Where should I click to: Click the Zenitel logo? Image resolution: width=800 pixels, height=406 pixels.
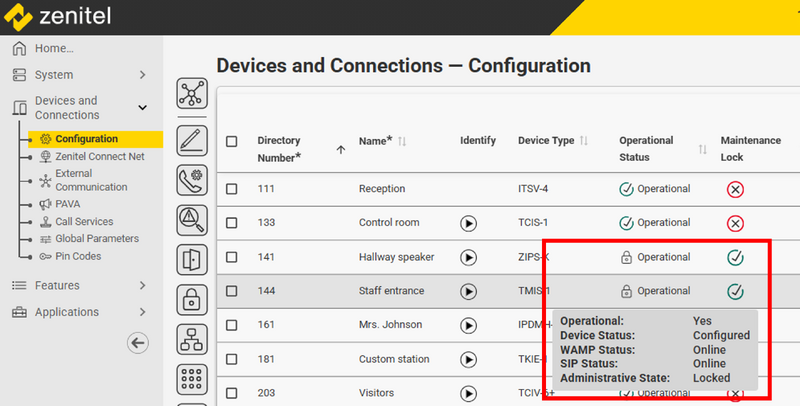click(57, 16)
